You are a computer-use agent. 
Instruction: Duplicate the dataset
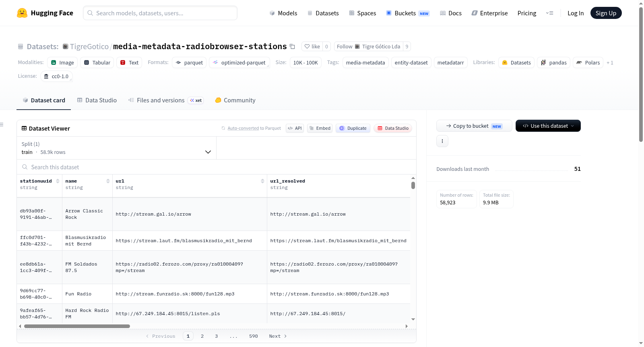353,128
